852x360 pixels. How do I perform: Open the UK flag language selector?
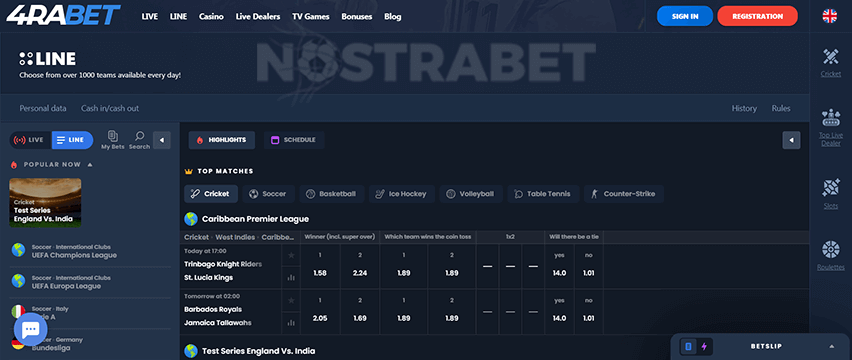(830, 16)
